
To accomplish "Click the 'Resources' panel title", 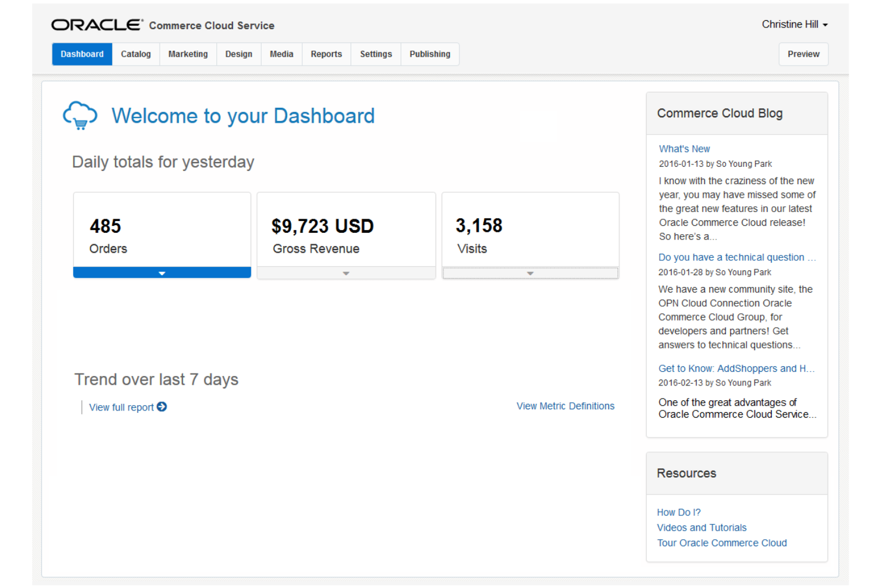I will [x=687, y=474].
